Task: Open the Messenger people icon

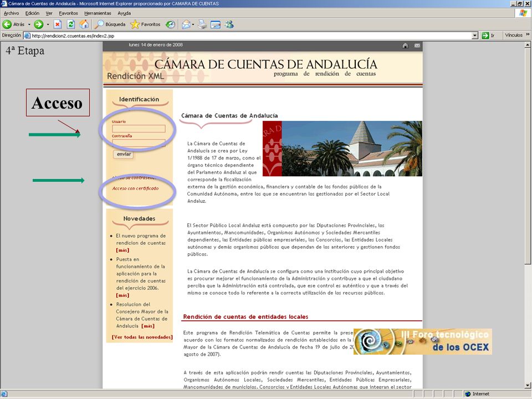Action: pos(229,24)
